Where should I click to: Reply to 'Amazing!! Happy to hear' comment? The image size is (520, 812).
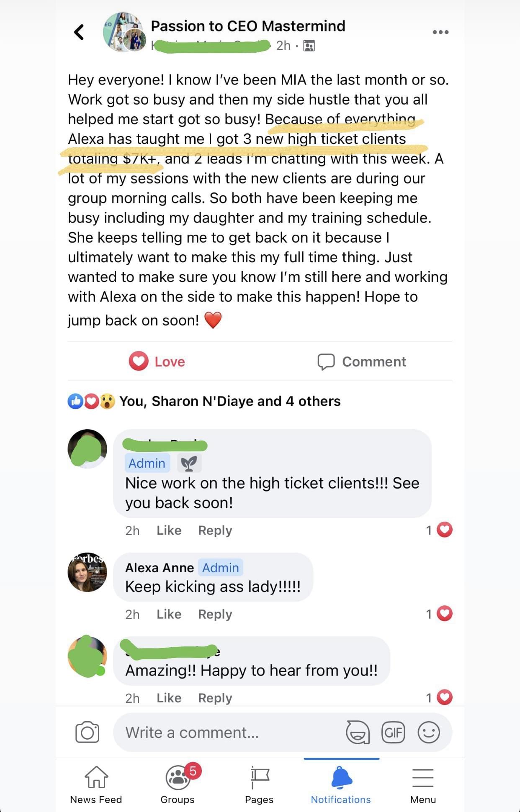click(x=215, y=698)
